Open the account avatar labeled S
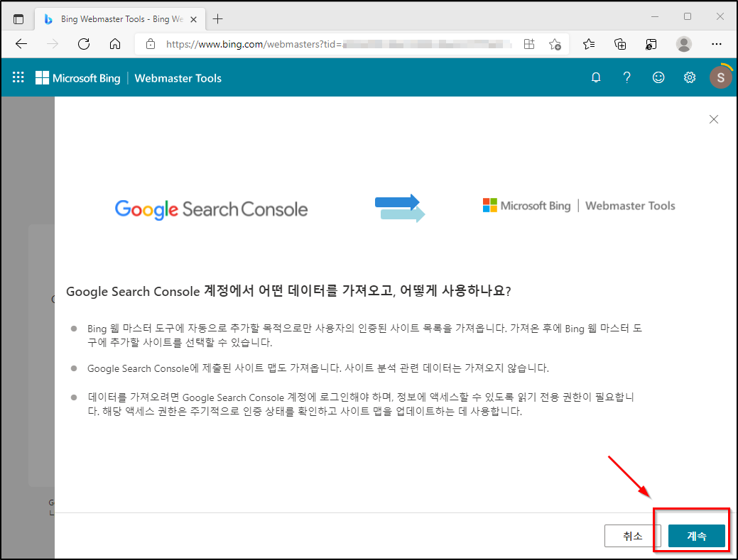738x560 pixels. click(720, 77)
